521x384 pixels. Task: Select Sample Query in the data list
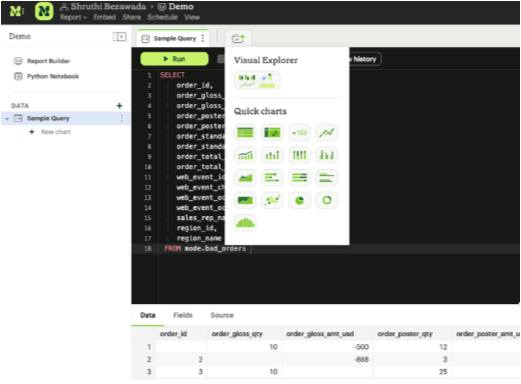65,118
